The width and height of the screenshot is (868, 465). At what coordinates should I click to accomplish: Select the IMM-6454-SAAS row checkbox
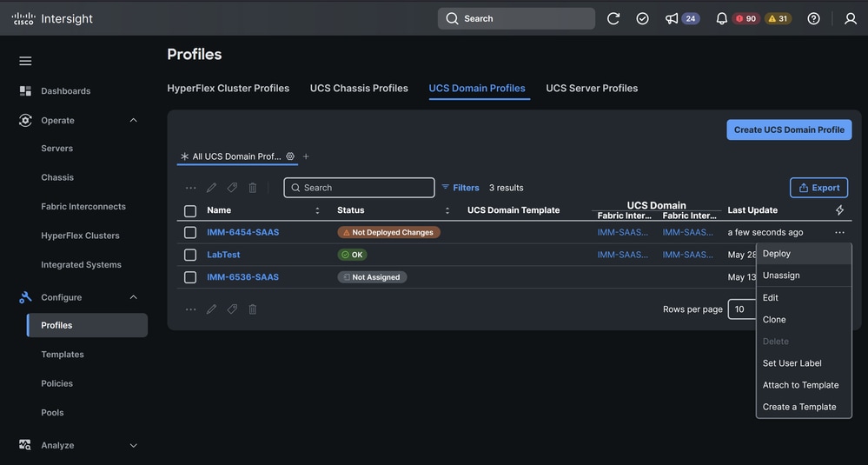pos(190,233)
